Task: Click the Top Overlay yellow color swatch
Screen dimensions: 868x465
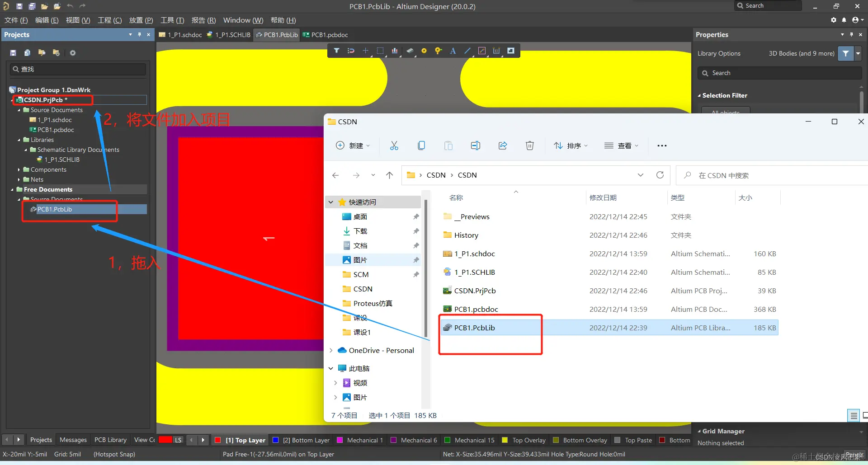Action: point(505,440)
